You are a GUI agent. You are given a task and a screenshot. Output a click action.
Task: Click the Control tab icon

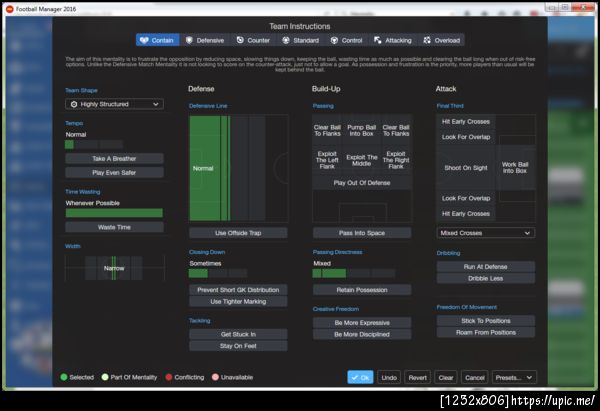click(334, 40)
